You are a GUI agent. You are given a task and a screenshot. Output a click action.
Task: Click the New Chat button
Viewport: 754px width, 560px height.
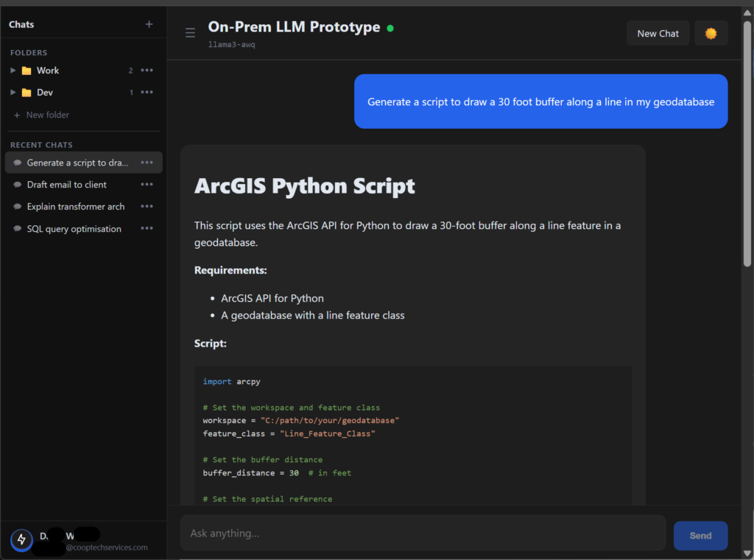pos(658,33)
